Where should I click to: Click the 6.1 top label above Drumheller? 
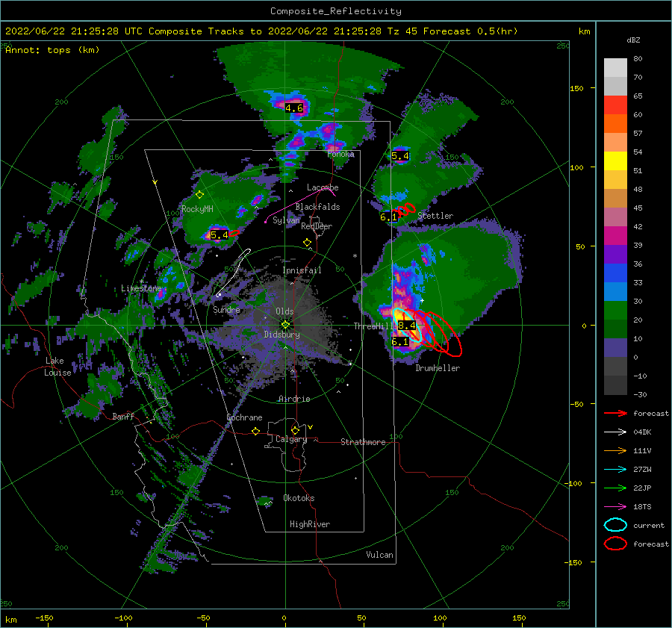click(400, 342)
